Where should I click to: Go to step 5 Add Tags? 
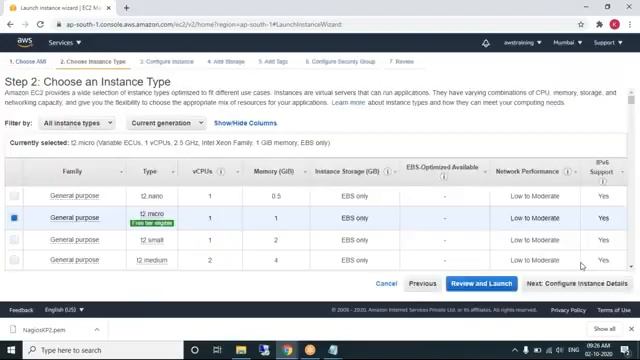click(x=273, y=62)
